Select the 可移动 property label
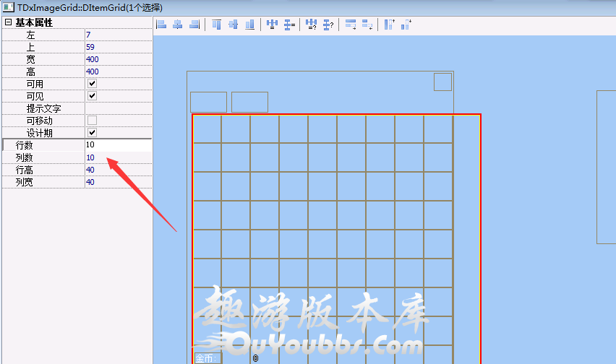 point(39,121)
